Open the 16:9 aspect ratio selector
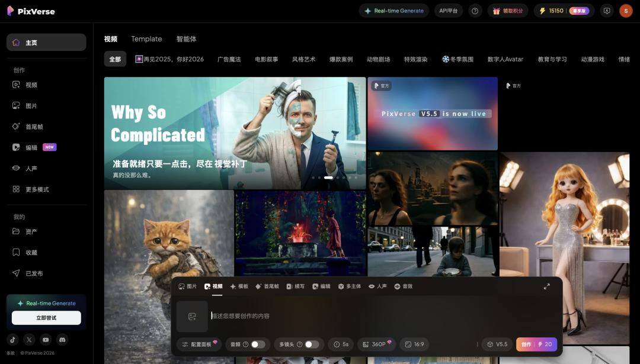The height and width of the screenshot is (364, 640). tap(415, 344)
